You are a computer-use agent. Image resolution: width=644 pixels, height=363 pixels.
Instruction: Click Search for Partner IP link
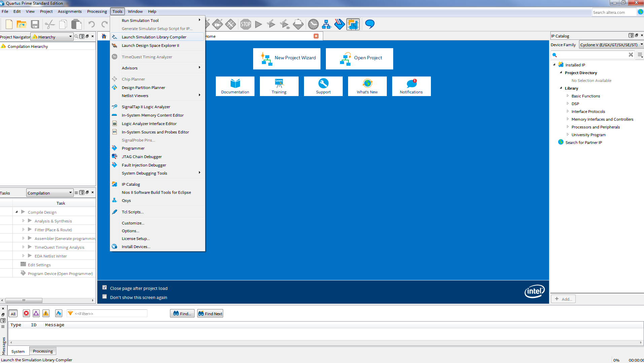click(583, 143)
